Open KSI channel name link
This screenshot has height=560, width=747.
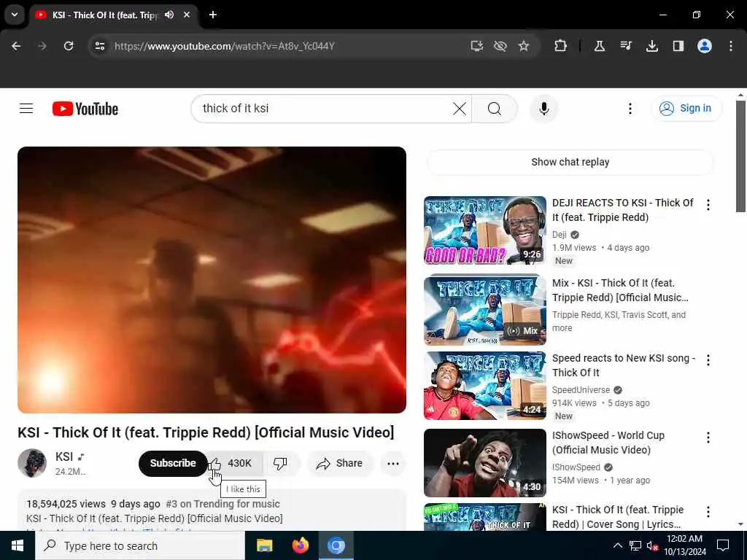point(64,456)
